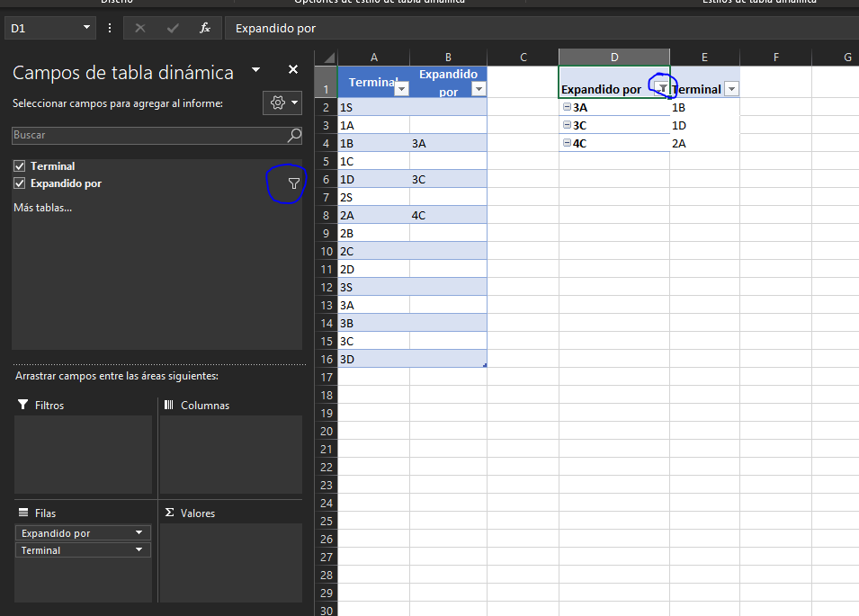Select pivot cell containing 1D
The height and width of the screenshot is (616, 859).
pos(704,125)
